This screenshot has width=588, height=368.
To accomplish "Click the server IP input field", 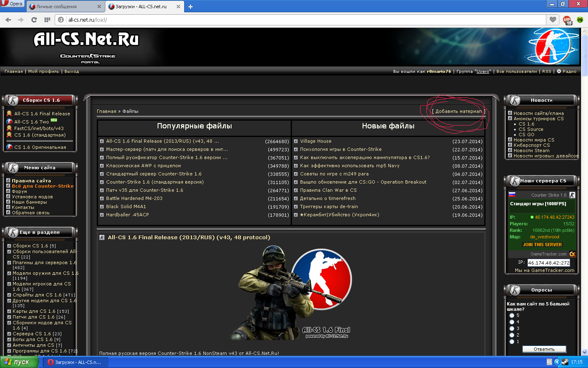I will 548,263.
